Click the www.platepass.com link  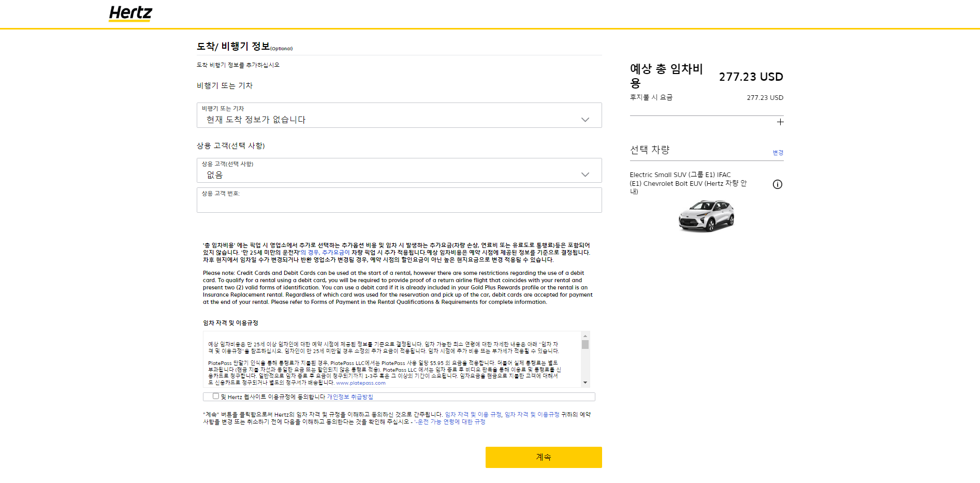361,383
